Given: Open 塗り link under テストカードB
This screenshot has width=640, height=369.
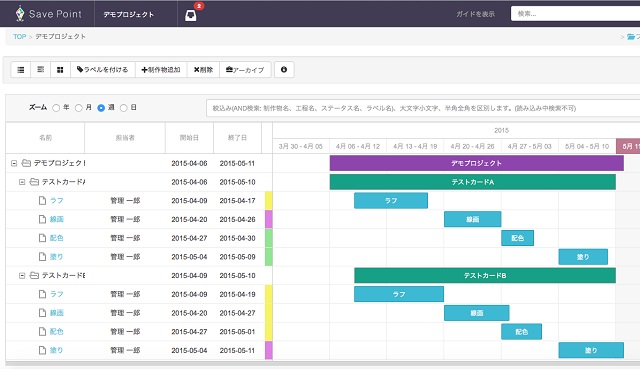Looking at the screenshot, I should (56, 350).
